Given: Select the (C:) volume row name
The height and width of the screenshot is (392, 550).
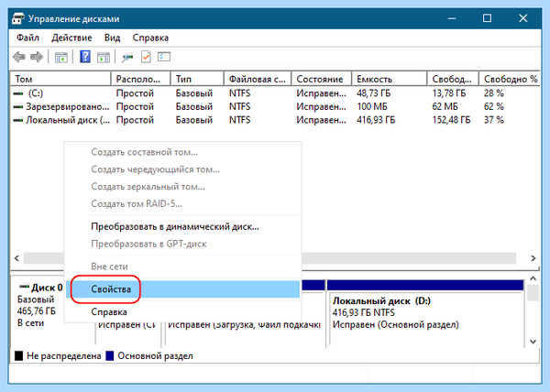Looking at the screenshot, I should pyautogui.click(x=36, y=93).
